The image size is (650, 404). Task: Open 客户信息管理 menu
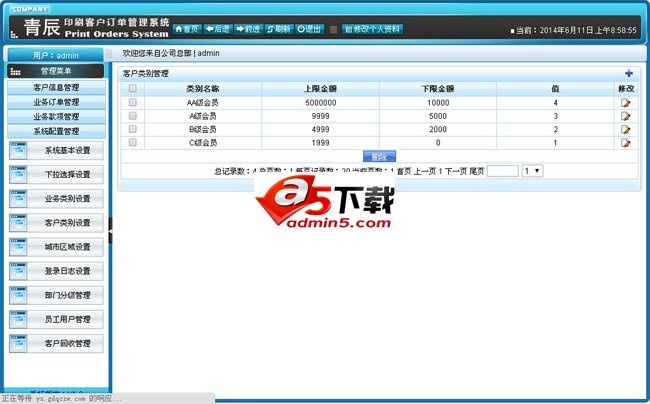(x=56, y=87)
